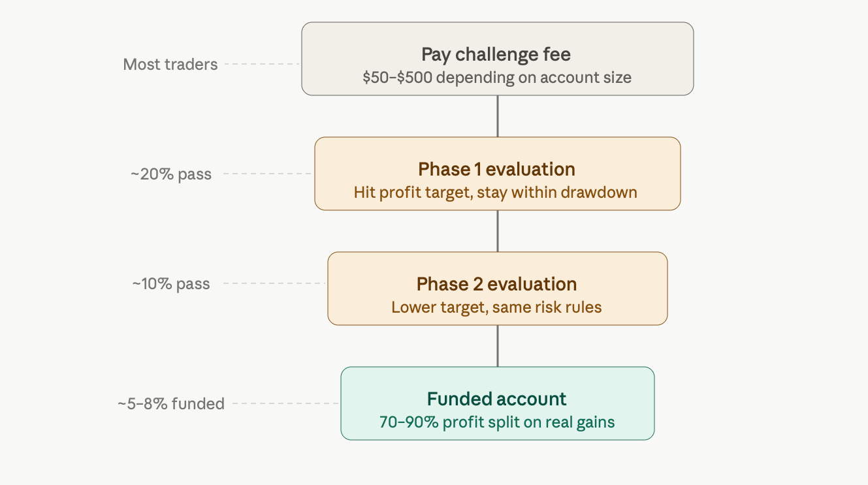Click dashed line beside Most traders label
The width and height of the screenshot is (868, 485).
263,64
